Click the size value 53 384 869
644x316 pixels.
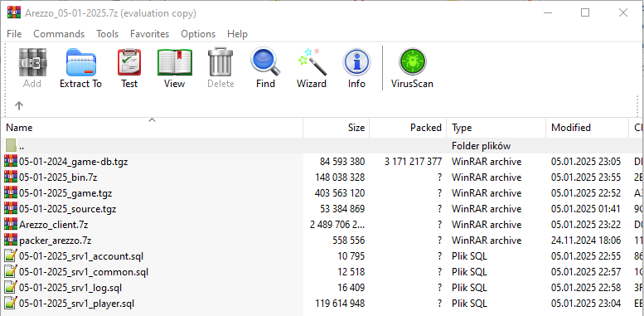pos(342,208)
